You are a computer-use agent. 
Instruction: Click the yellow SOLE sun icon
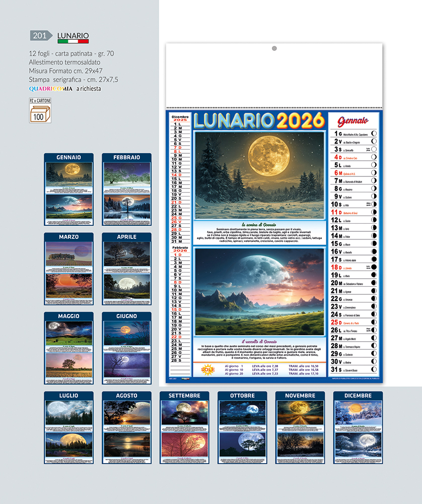click(207, 369)
